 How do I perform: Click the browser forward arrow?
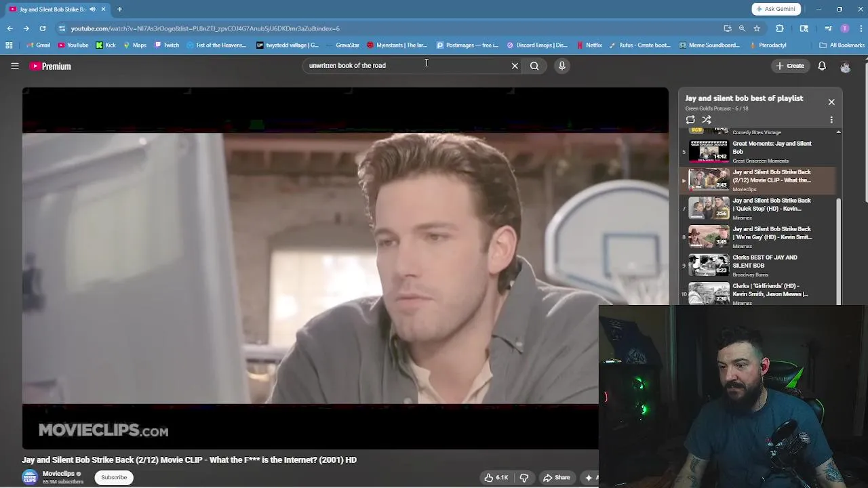(x=26, y=28)
